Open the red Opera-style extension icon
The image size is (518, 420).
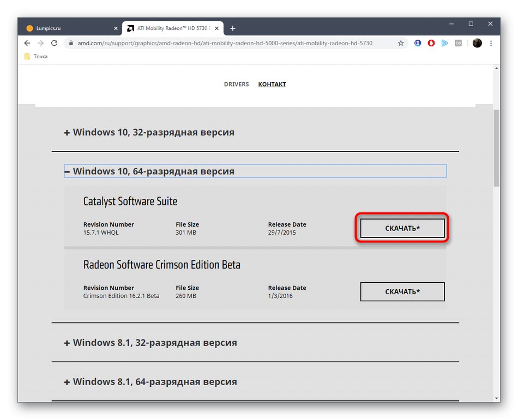[431, 43]
